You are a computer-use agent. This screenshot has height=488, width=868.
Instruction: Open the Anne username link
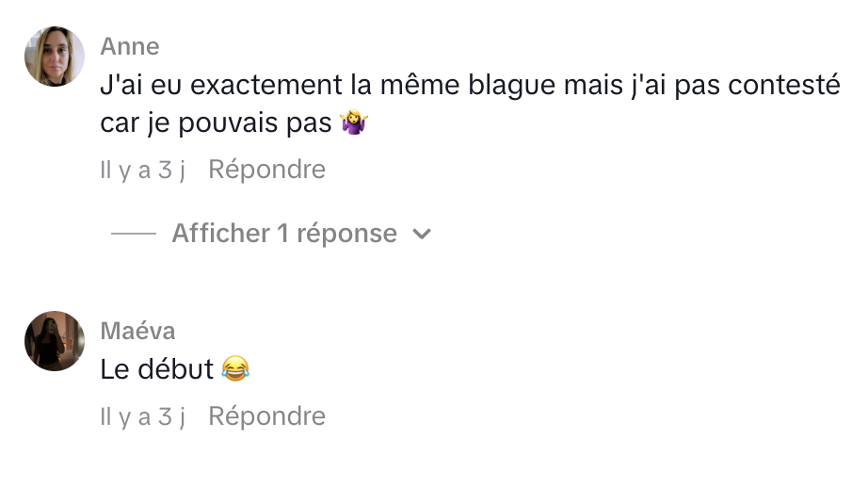coord(130,46)
